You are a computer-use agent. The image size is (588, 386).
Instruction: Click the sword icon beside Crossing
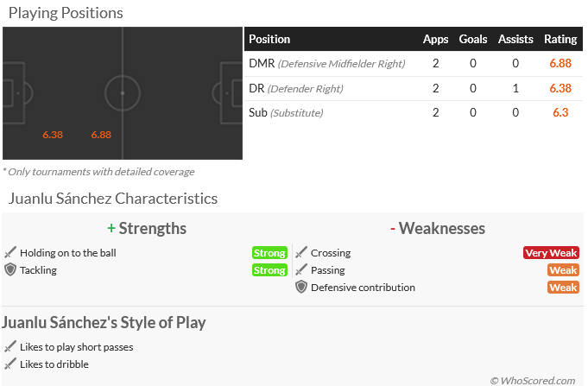pos(301,253)
